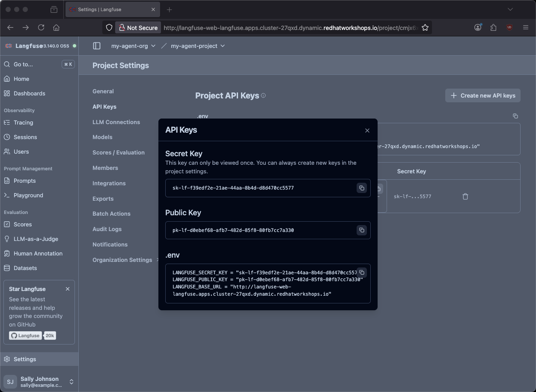Copy the secret key to clipboard
The width and height of the screenshot is (536, 392).
coord(362,188)
